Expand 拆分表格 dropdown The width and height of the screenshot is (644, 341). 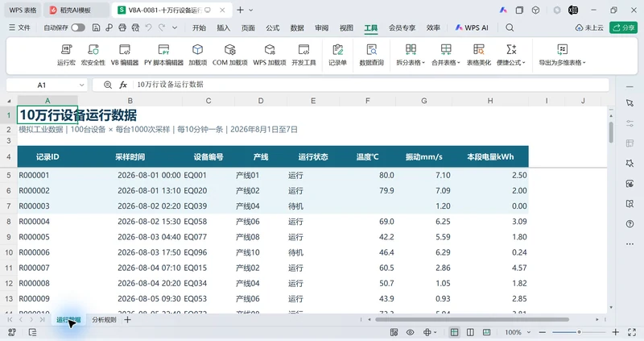point(423,64)
